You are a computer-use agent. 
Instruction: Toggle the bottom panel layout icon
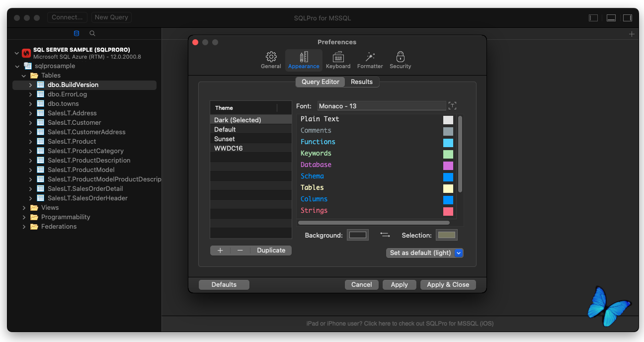point(611,17)
